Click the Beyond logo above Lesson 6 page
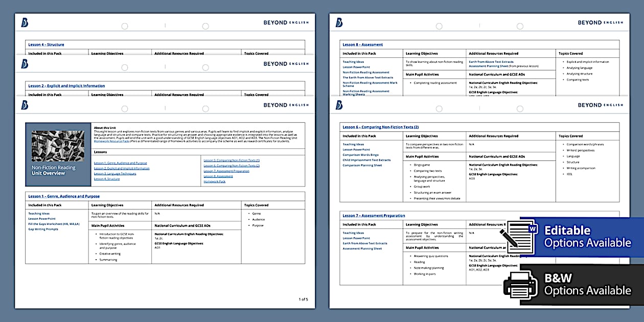 [x=339, y=105]
